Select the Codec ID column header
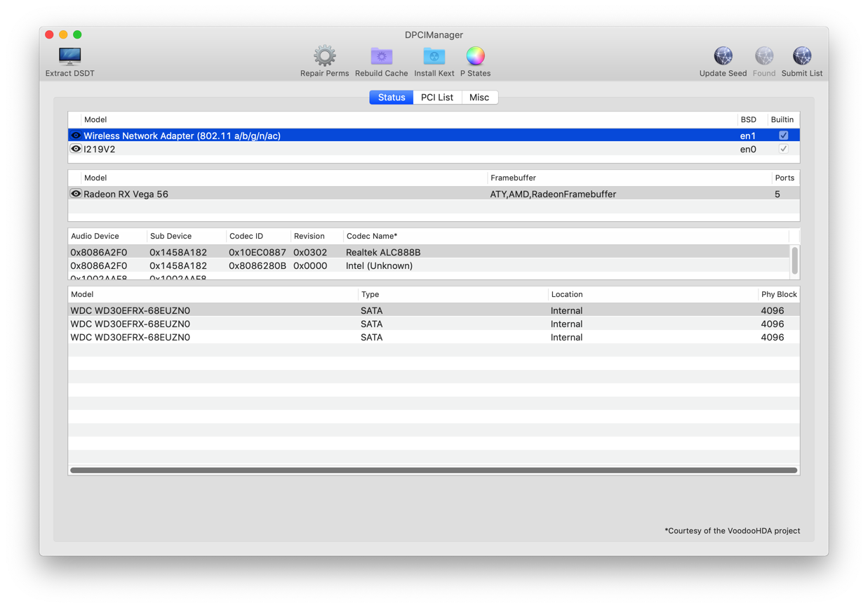This screenshot has width=868, height=608. click(258, 236)
